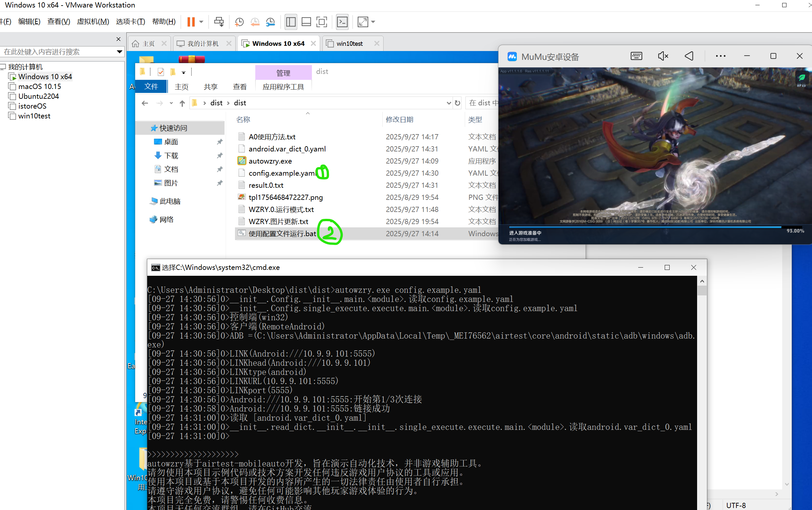Open the stretch guest dropdown arrow
The height and width of the screenshot is (510, 812).
point(373,22)
